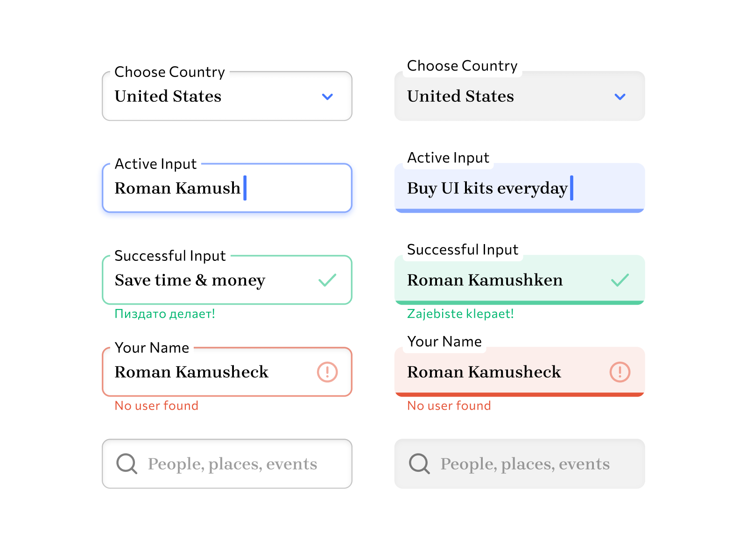This screenshot has width=747, height=560.
Task: Expand outlined Choose Country chevron arrow
Action: coord(327,97)
